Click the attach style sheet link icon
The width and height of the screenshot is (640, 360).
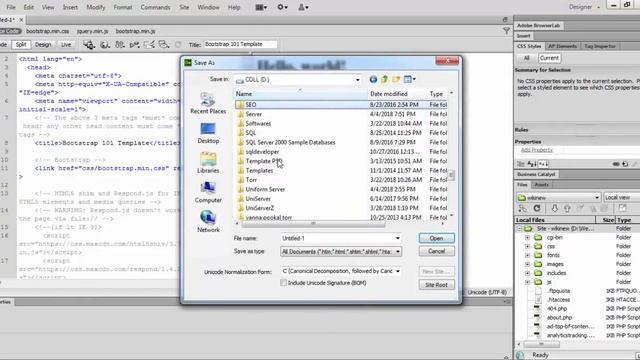pos(616,164)
